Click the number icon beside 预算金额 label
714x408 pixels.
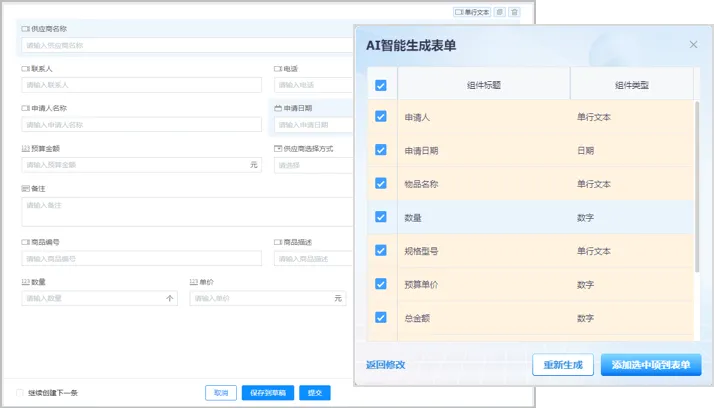(x=26, y=148)
